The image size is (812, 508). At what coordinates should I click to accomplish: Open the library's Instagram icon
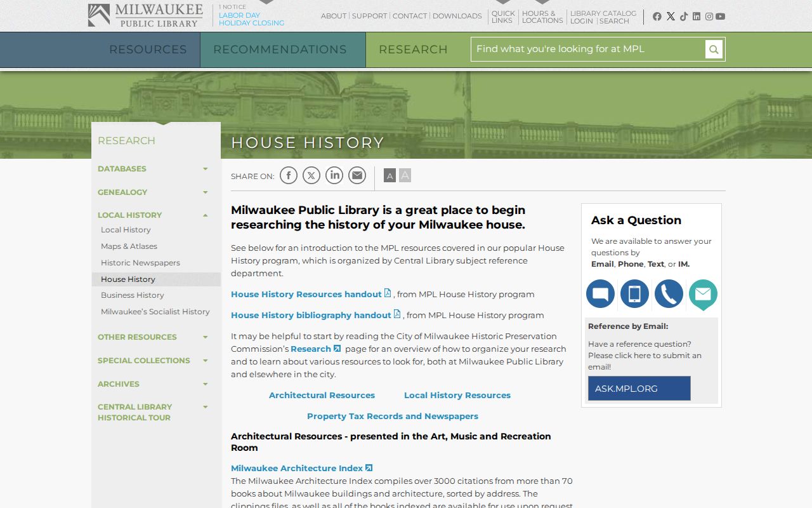click(709, 17)
